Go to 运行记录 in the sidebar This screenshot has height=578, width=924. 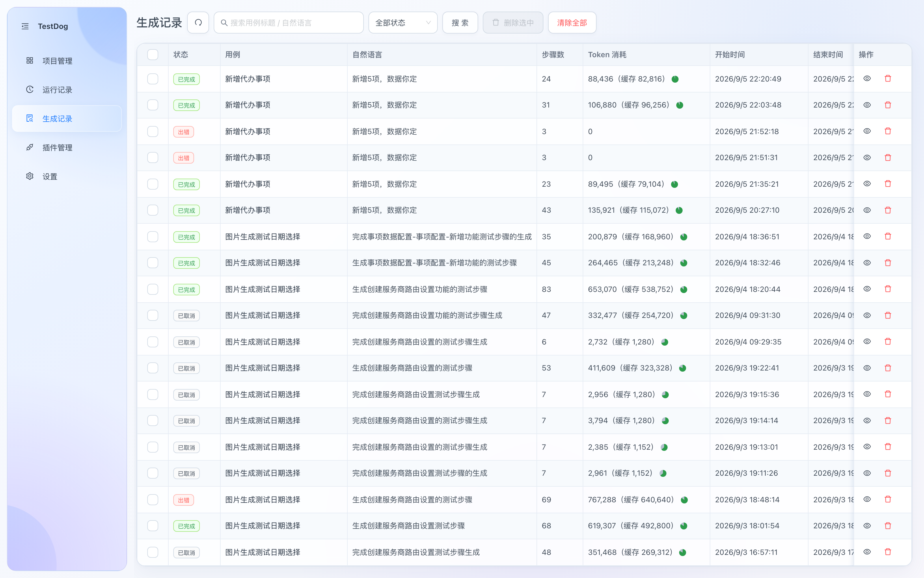click(x=67, y=90)
